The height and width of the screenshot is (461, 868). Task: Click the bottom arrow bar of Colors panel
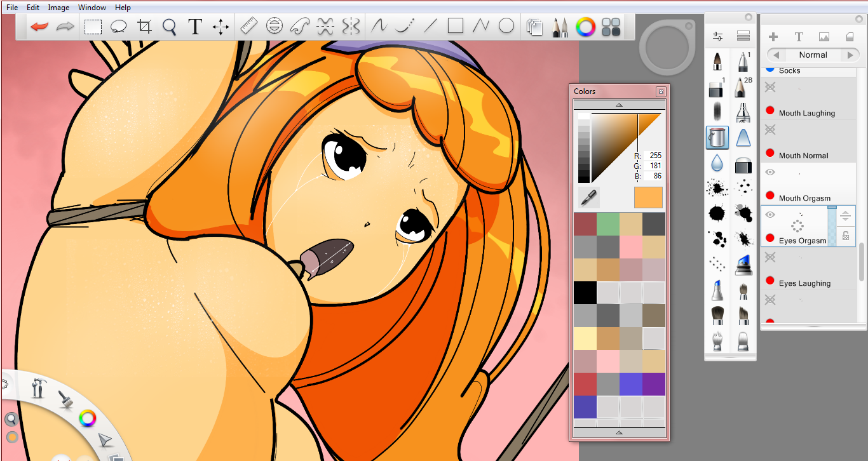click(620, 432)
